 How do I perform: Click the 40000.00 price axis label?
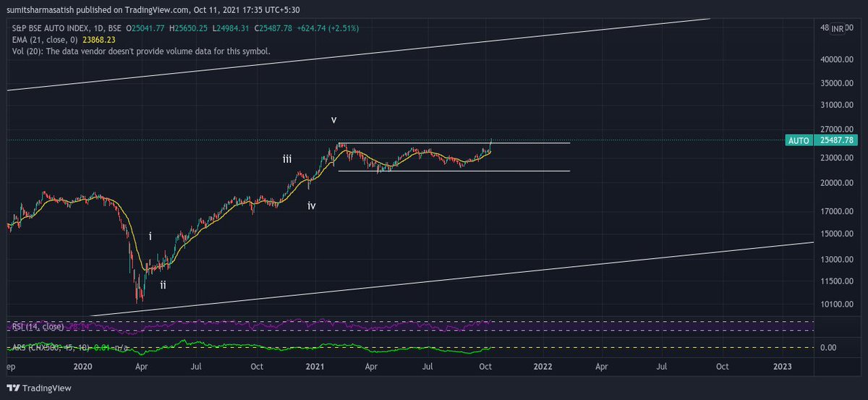click(838, 60)
